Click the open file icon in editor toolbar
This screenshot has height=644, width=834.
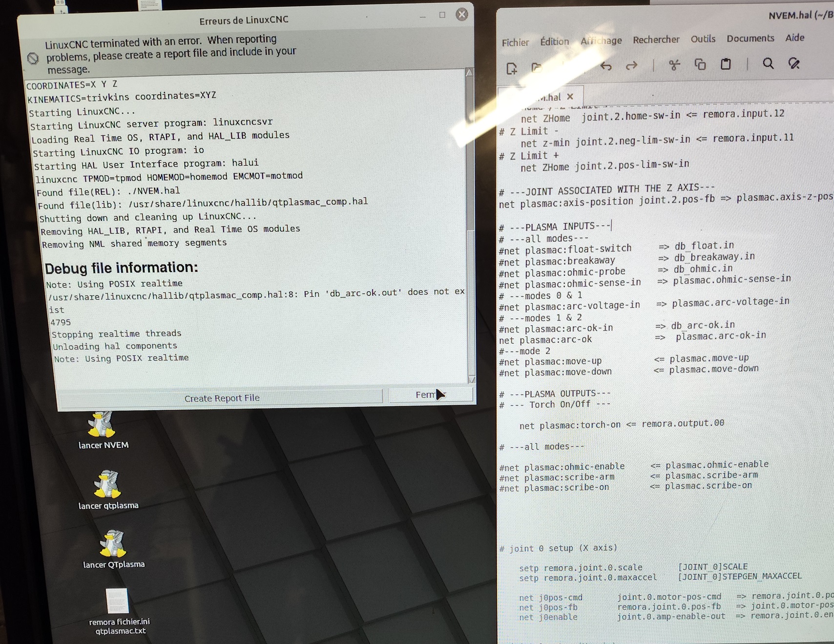pos(537,67)
